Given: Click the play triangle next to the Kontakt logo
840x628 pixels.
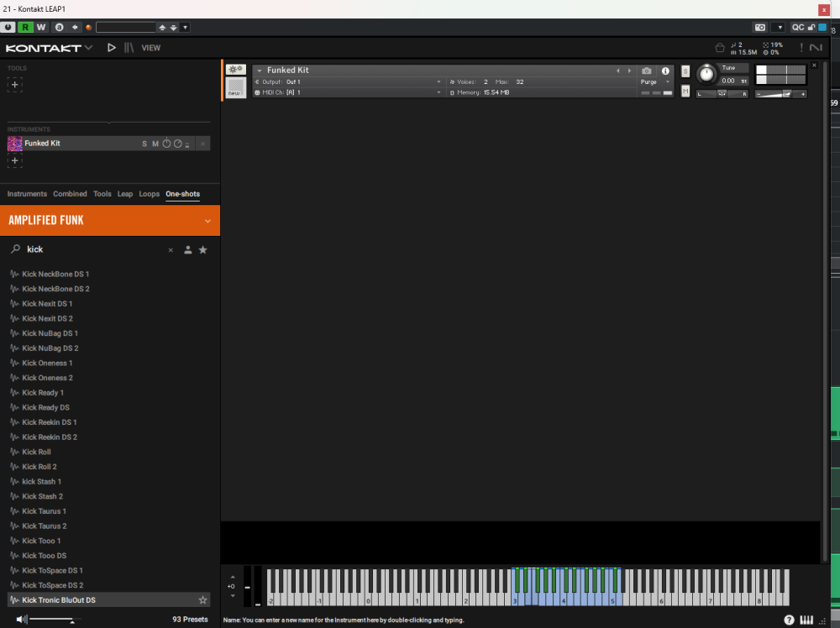Looking at the screenshot, I should tap(112, 48).
